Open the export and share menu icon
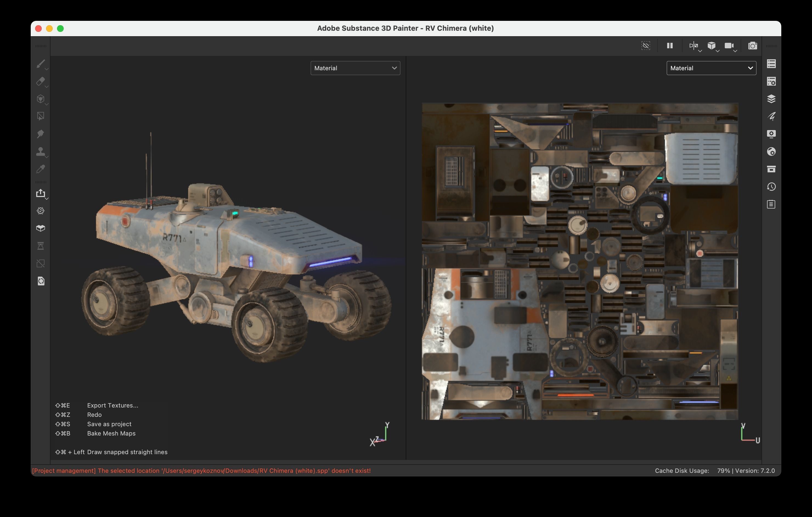812x517 pixels. (41, 193)
